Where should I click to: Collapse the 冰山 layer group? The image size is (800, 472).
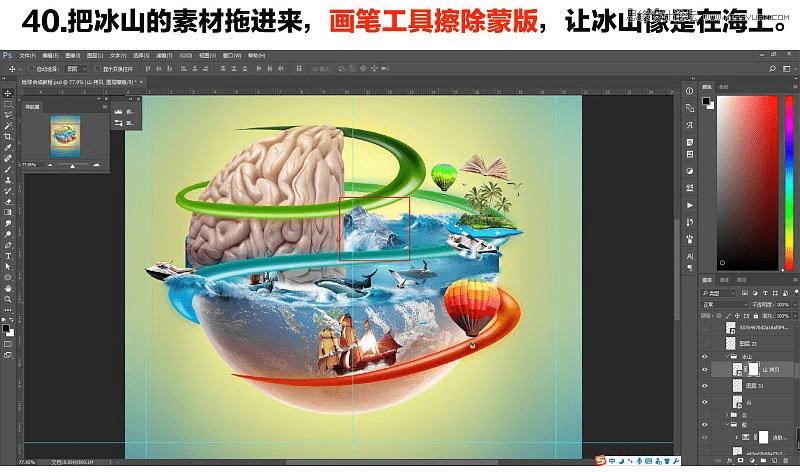tap(727, 357)
